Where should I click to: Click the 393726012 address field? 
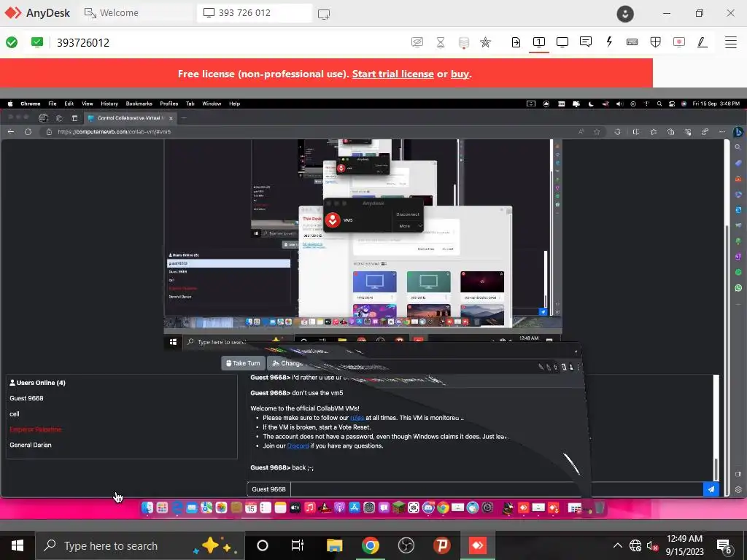[83, 42]
